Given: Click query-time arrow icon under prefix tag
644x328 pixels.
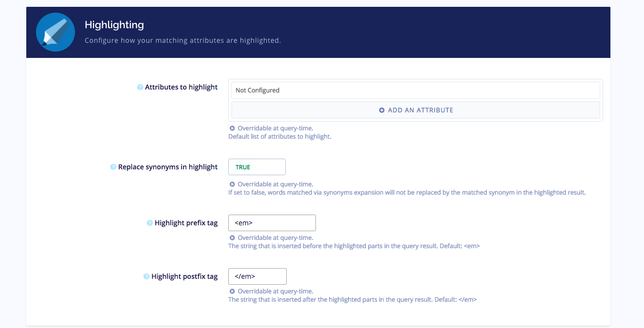Looking at the screenshot, I should click(x=232, y=238).
